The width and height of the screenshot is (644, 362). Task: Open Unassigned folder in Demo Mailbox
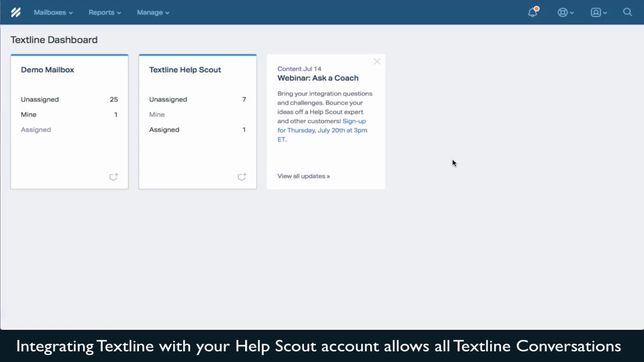[x=69, y=100]
